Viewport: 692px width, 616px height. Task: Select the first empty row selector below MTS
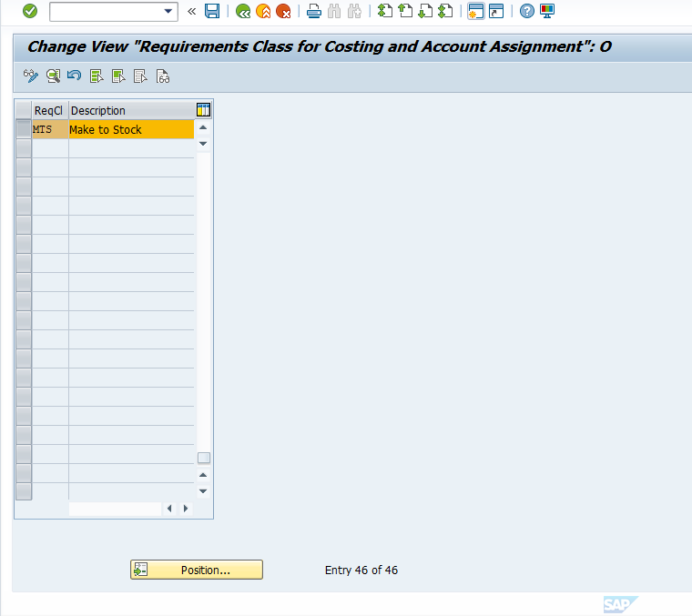coord(24,148)
